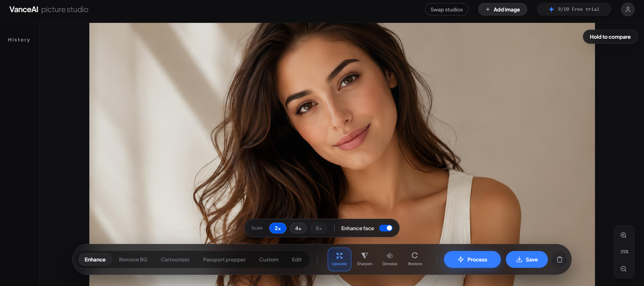The image size is (644, 286).
Task: Zoom out of the image
Action: (623, 269)
